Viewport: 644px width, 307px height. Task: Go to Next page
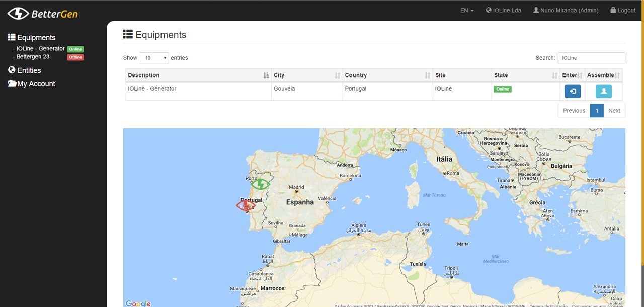pyautogui.click(x=614, y=111)
